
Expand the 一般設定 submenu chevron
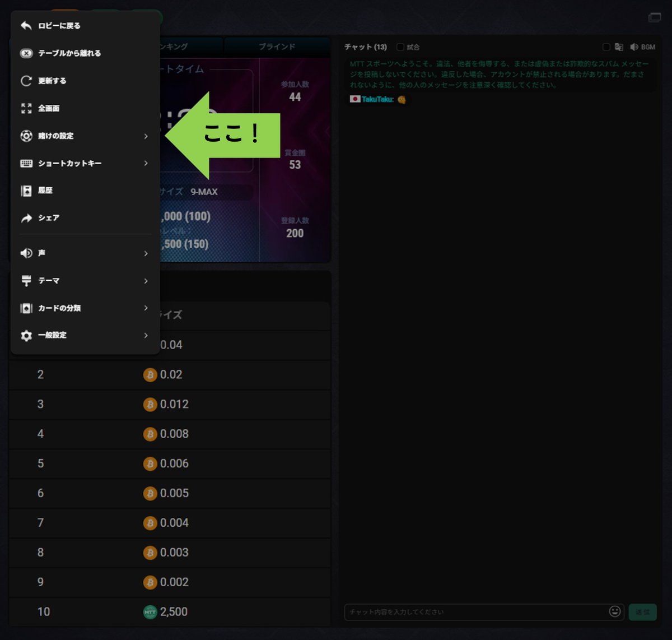tap(146, 335)
